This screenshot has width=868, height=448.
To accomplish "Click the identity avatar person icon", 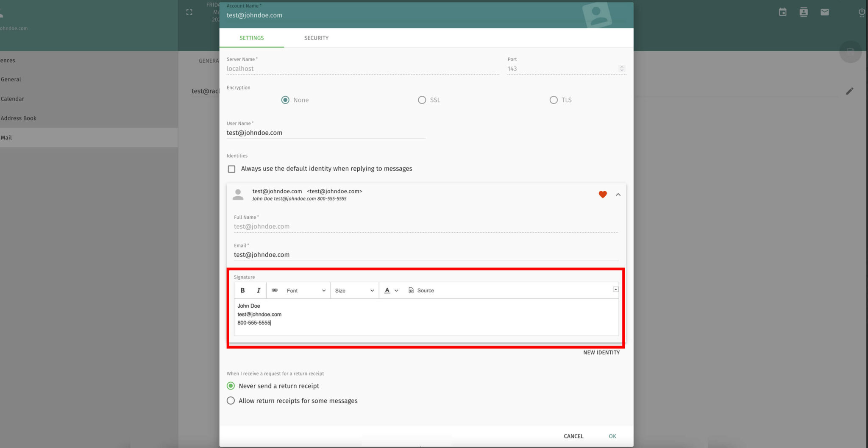I will (x=238, y=195).
